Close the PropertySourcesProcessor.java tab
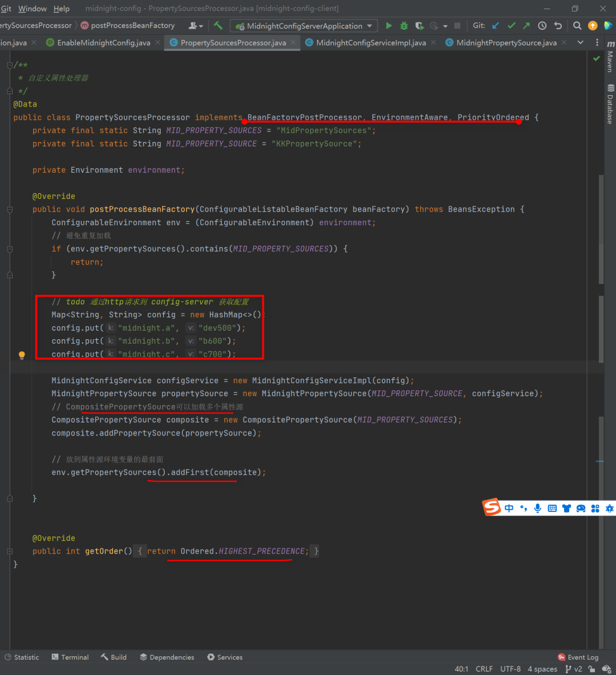 [x=293, y=42]
